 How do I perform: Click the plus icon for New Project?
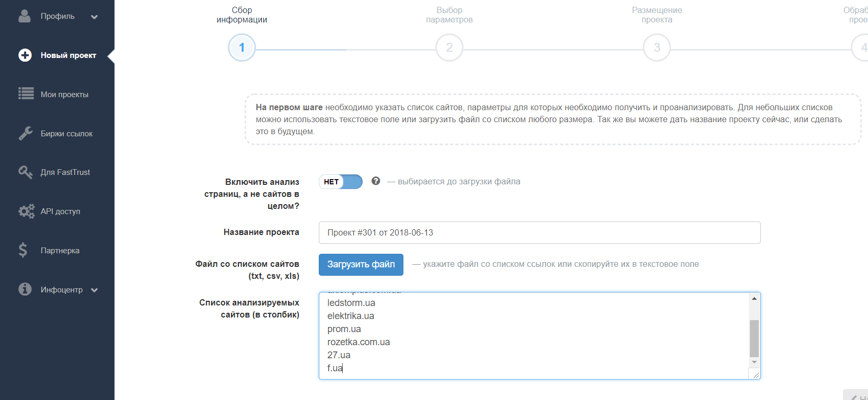(x=25, y=55)
